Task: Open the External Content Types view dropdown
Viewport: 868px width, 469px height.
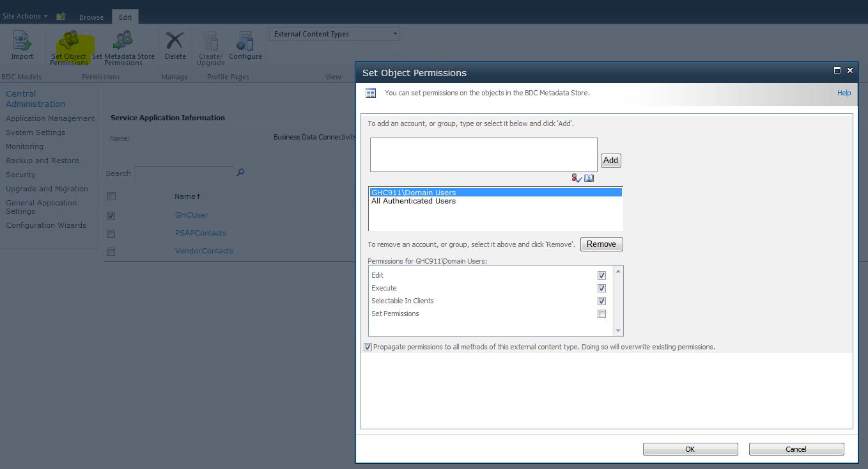Action: pos(395,33)
